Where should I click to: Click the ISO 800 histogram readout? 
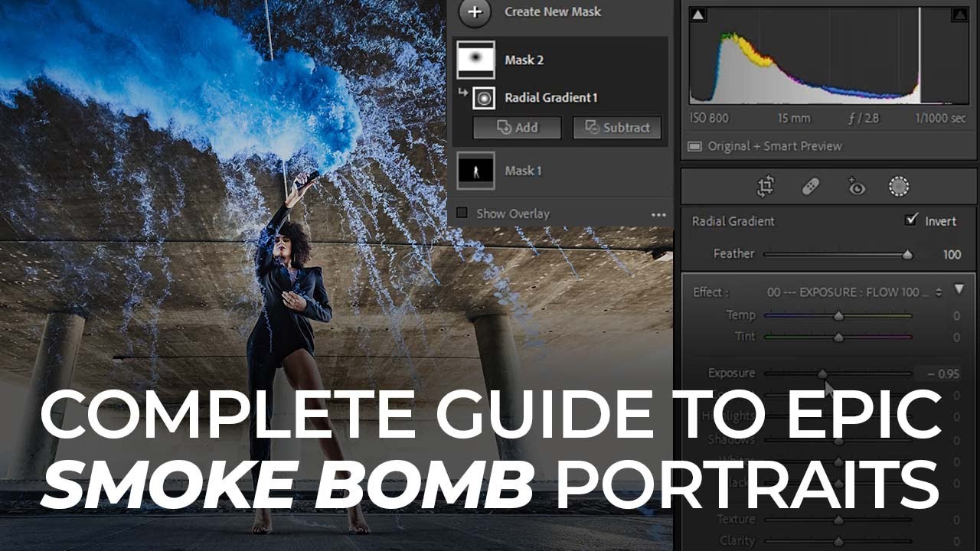tap(710, 118)
